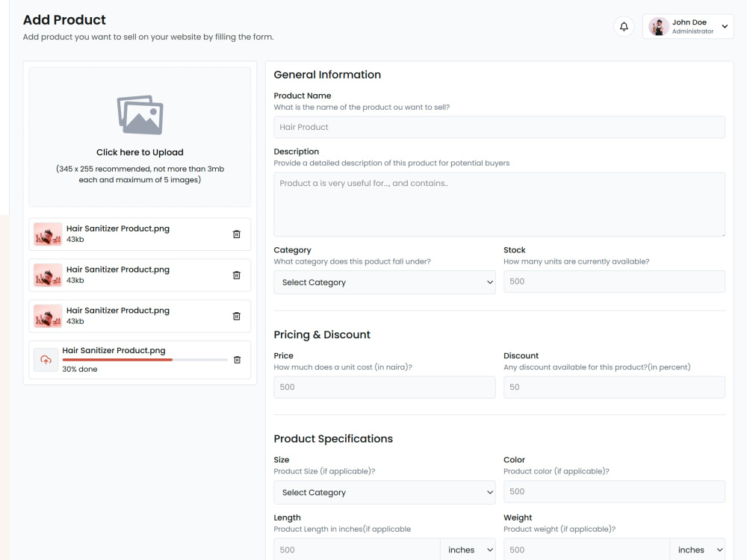
Task: Remove the third Hair Sanitizer Product.png upload
Action: click(236, 316)
